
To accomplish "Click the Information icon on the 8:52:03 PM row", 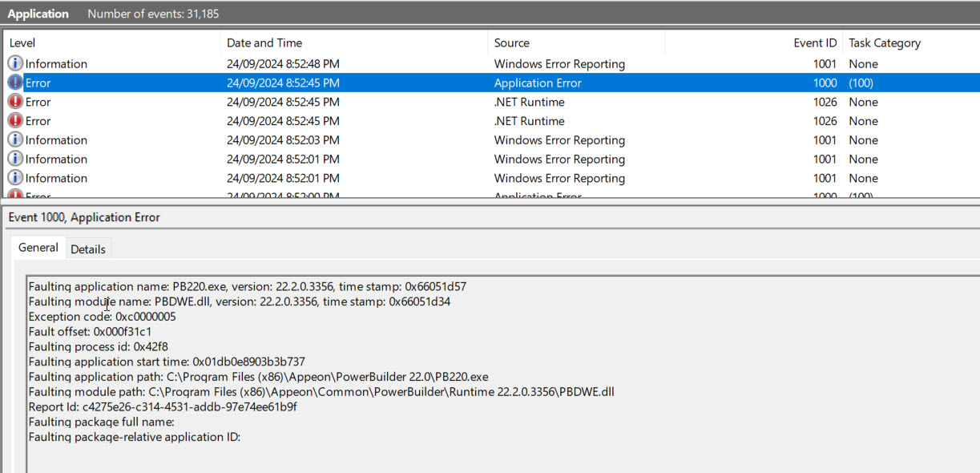I will point(15,140).
